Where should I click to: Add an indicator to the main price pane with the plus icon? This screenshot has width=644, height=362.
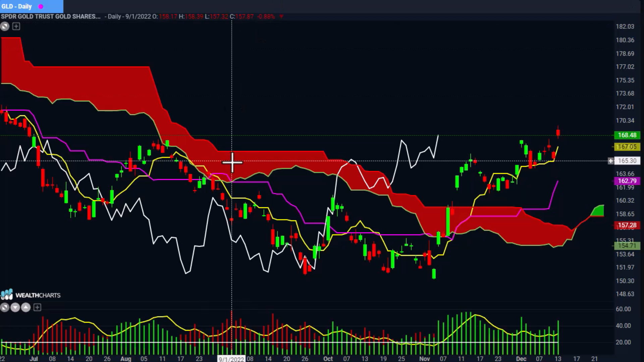pos(16,26)
